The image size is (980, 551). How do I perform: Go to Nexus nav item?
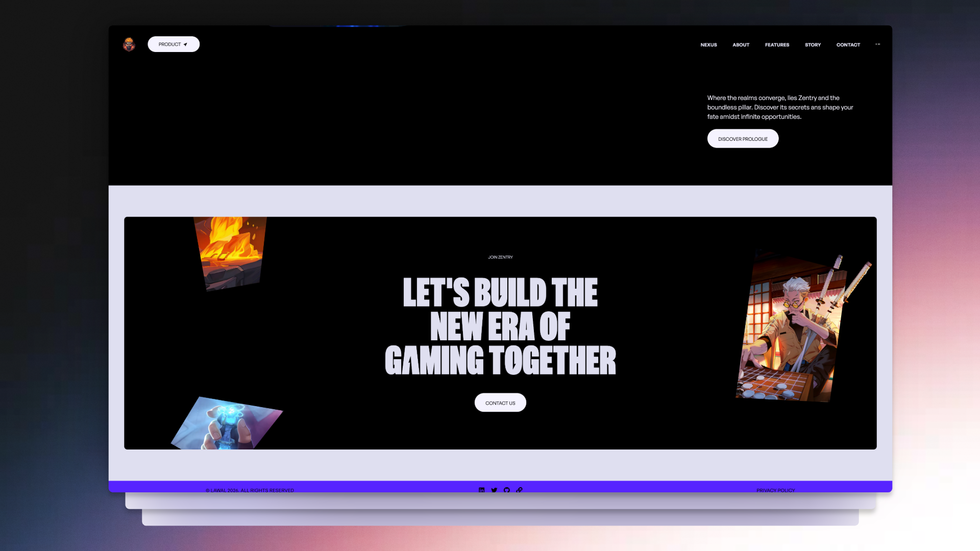[708, 45]
